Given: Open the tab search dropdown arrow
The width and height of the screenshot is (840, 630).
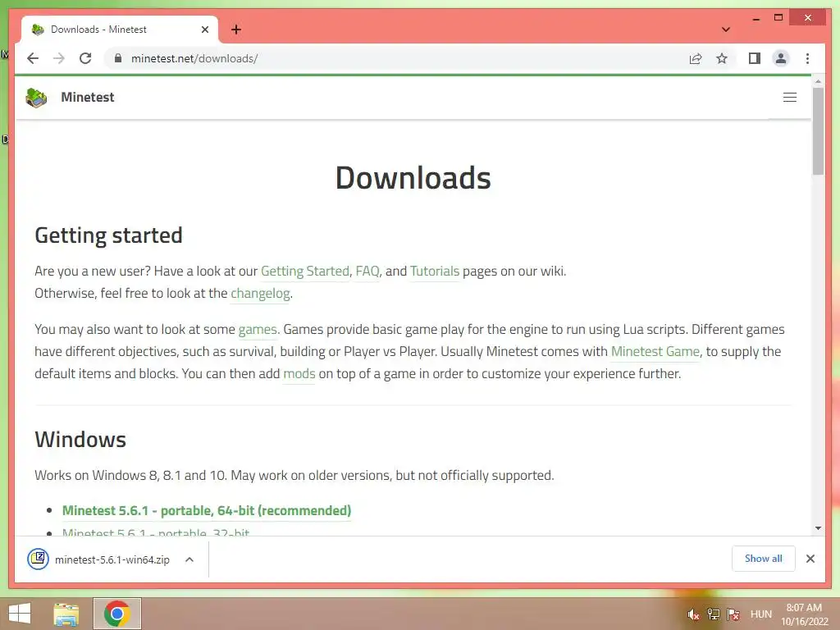Looking at the screenshot, I should tap(725, 30).
